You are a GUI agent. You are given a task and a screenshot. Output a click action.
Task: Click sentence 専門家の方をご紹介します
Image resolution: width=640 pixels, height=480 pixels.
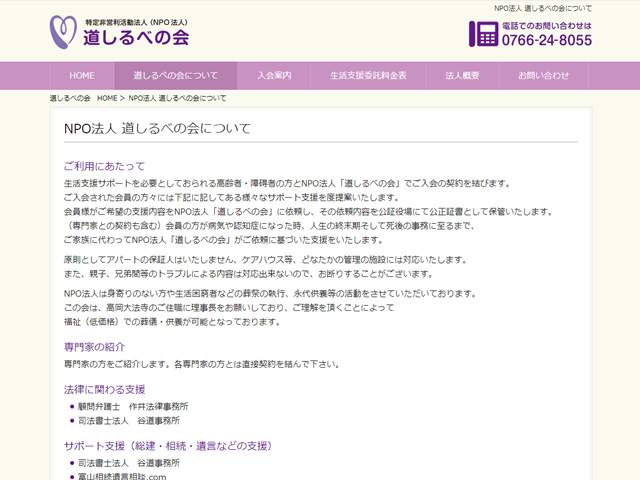pos(117,364)
